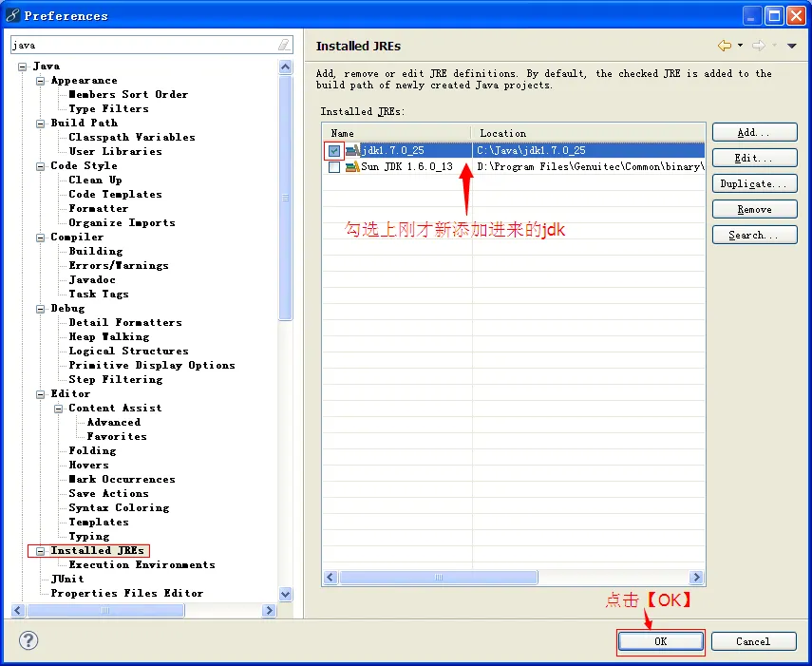Select Task Tags tree item
The image size is (812, 666).
click(99, 294)
